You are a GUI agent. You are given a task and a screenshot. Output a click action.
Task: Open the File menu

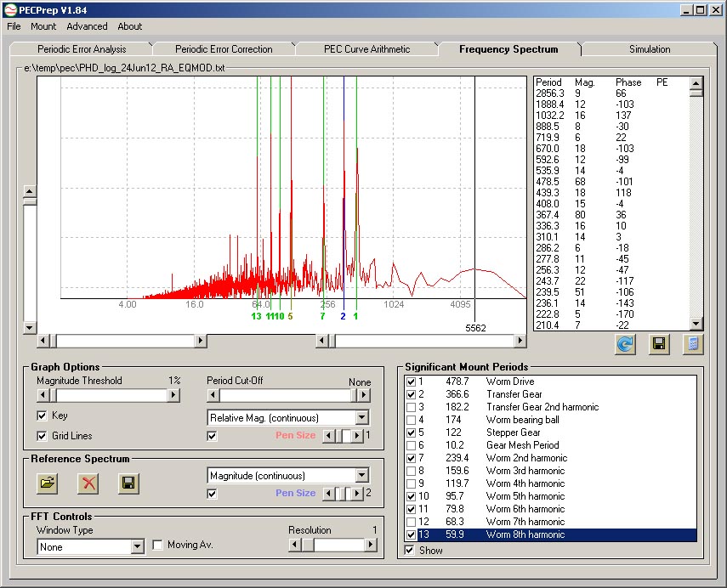tap(14, 26)
